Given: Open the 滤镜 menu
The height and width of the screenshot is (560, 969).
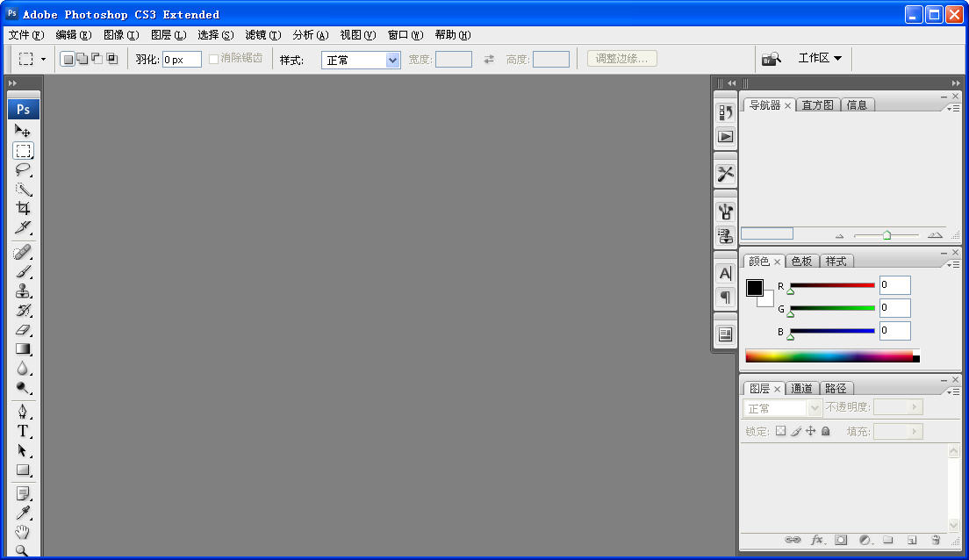Looking at the screenshot, I should [262, 35].
